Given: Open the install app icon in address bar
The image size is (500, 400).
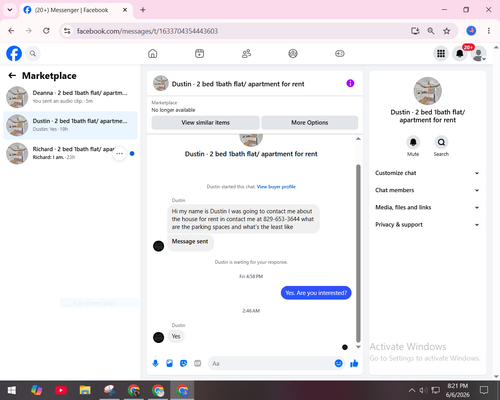Looking at the screenshot, I should coord(415,31).
